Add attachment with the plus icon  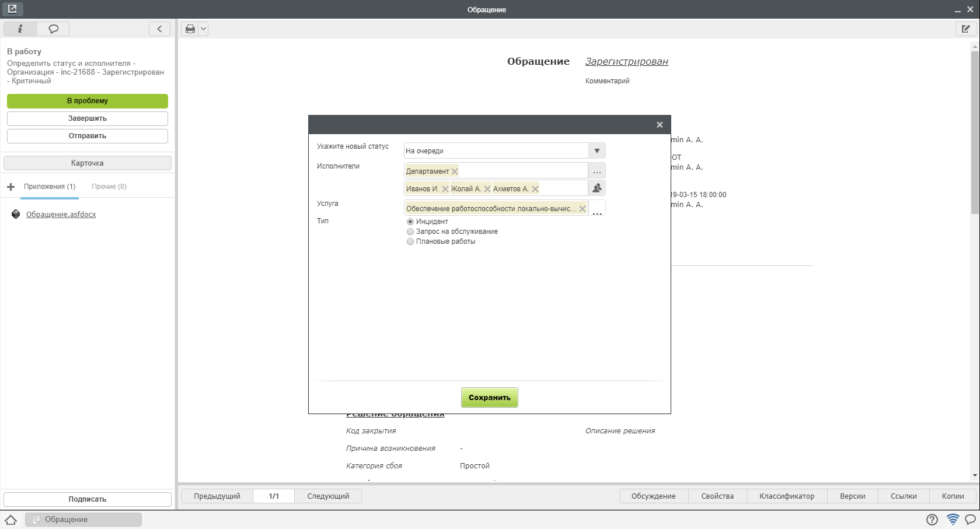[11, 187]
